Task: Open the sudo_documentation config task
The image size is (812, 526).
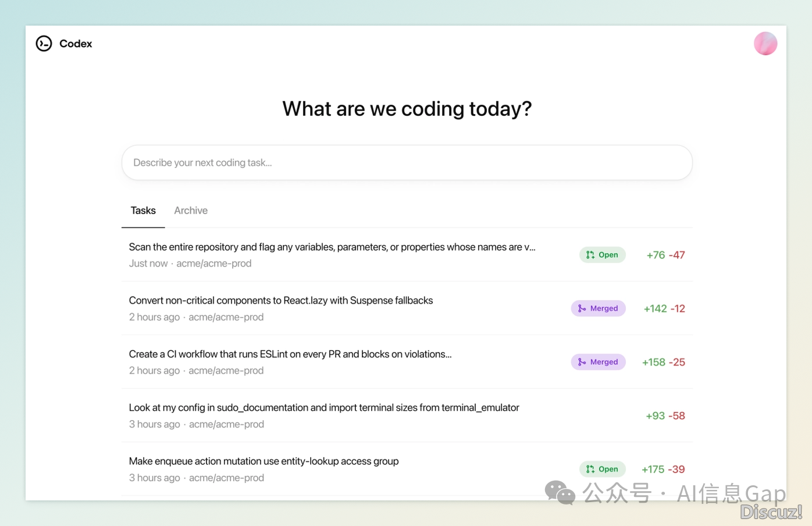Action: tap(324, 408)
